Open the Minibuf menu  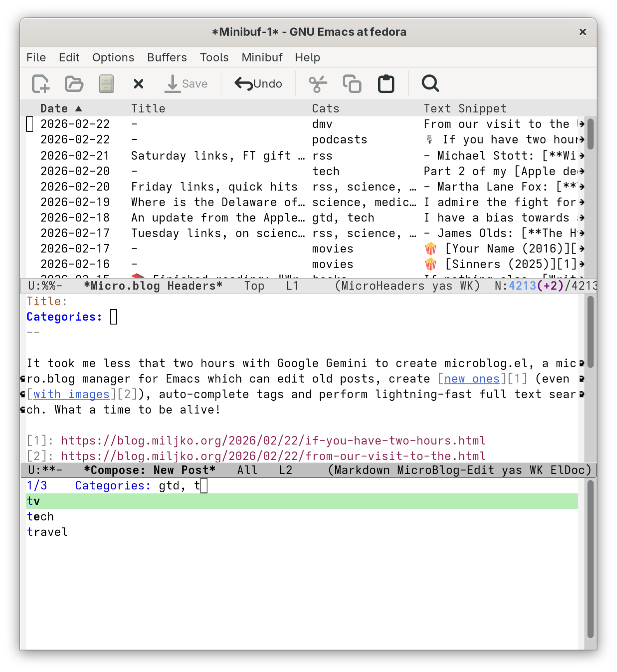point(262,57)
